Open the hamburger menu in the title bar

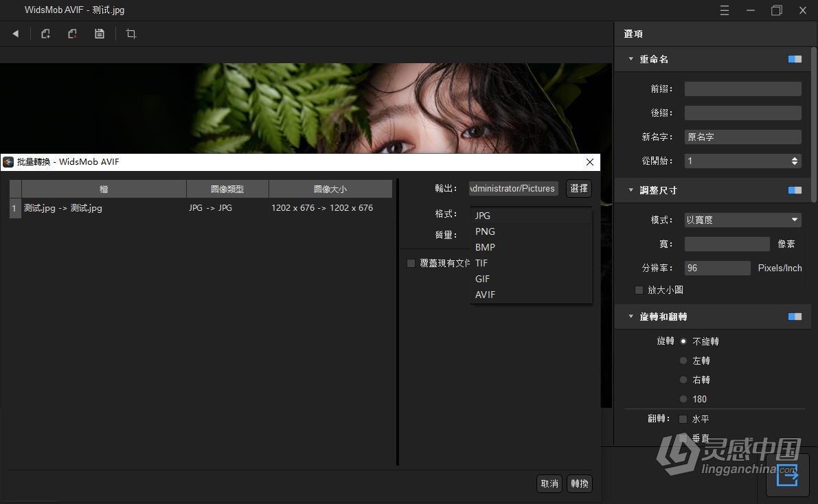(x=724, y=10)
